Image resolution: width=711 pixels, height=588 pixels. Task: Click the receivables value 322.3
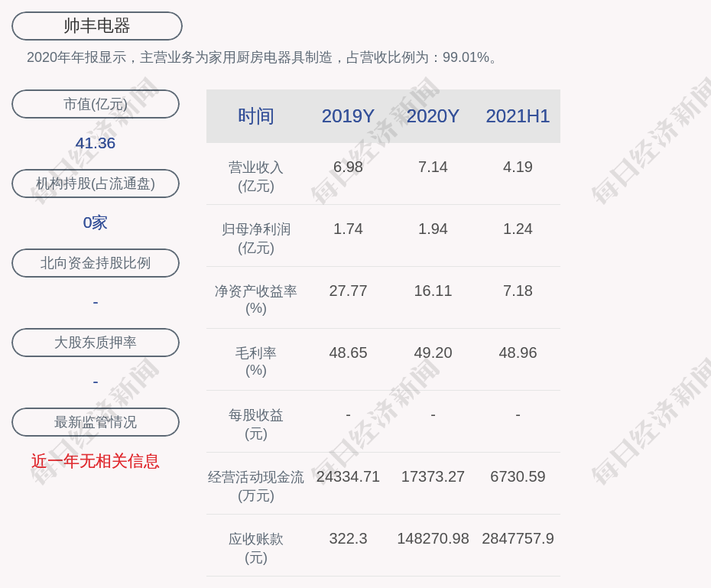[348, 538]
